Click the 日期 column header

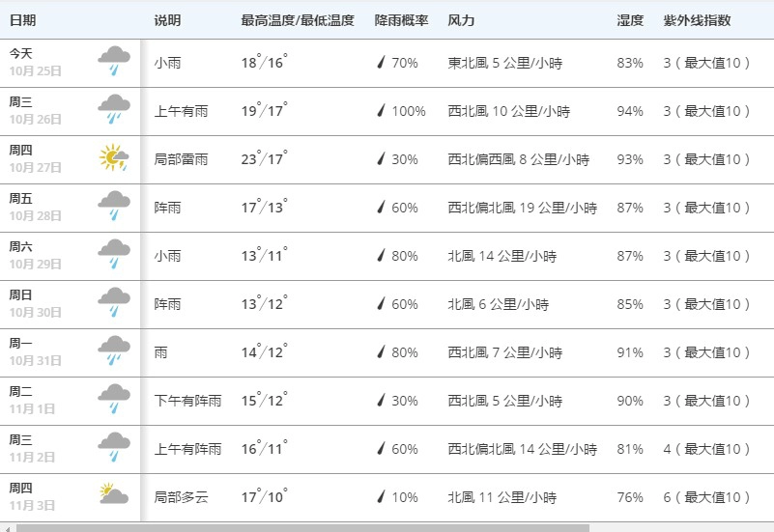click(x=22, y=20)
